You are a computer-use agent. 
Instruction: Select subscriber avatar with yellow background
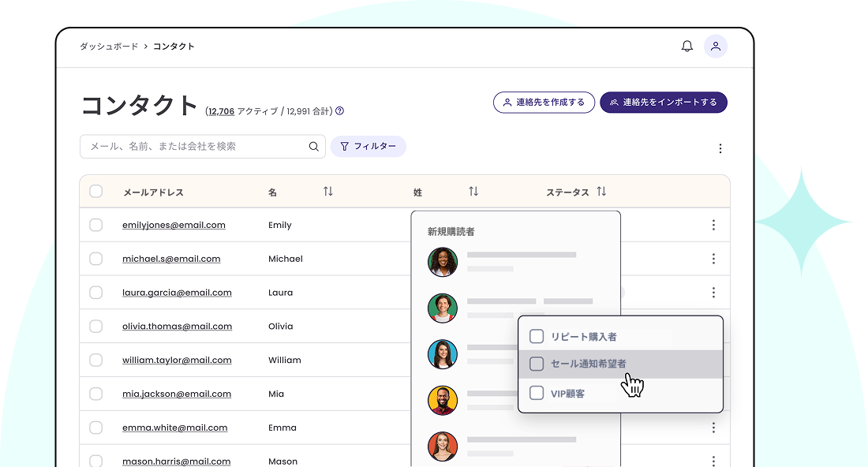click(x=443, y=400)
